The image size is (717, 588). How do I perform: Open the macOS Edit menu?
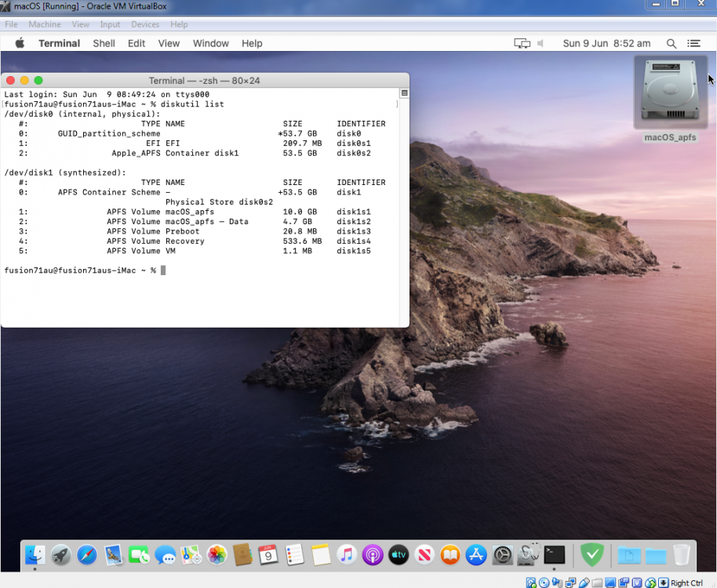click(x=136, y=43)
